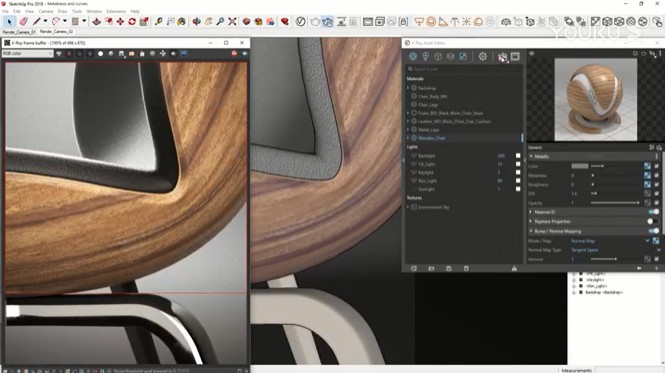The width and height of the screenshot is (665, 373).
Task: Start V-Ray interactive render teapot icon
Action: click(x=327, y=21)
